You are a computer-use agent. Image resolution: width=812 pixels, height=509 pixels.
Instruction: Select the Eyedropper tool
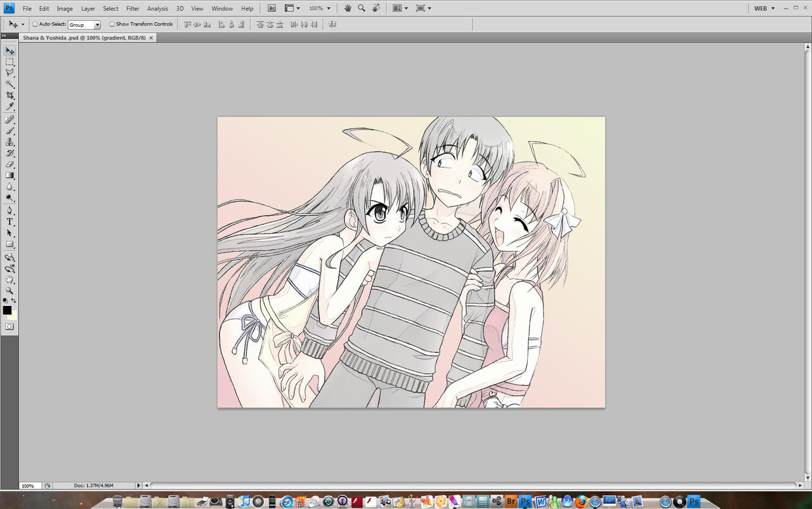tap(10, 106)
